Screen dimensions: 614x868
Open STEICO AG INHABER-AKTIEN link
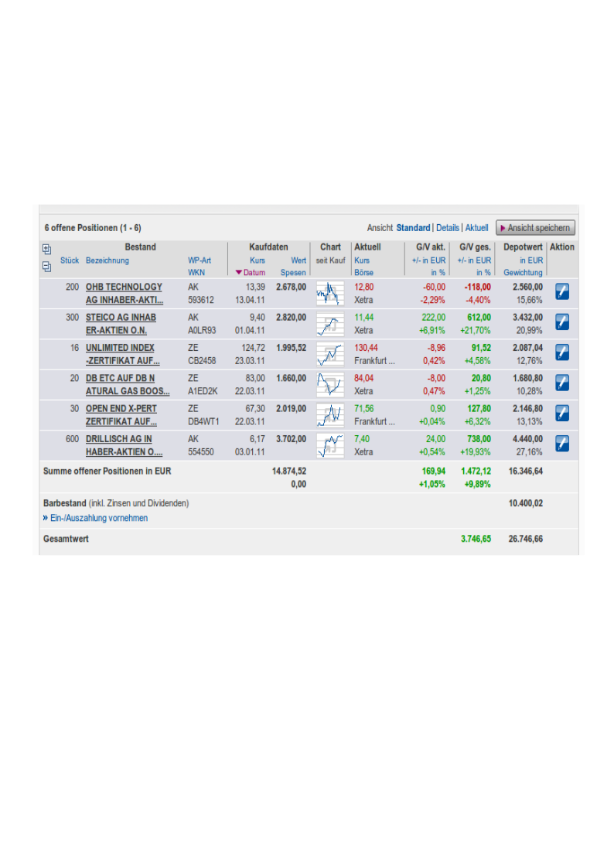click(x=121, y=324)
